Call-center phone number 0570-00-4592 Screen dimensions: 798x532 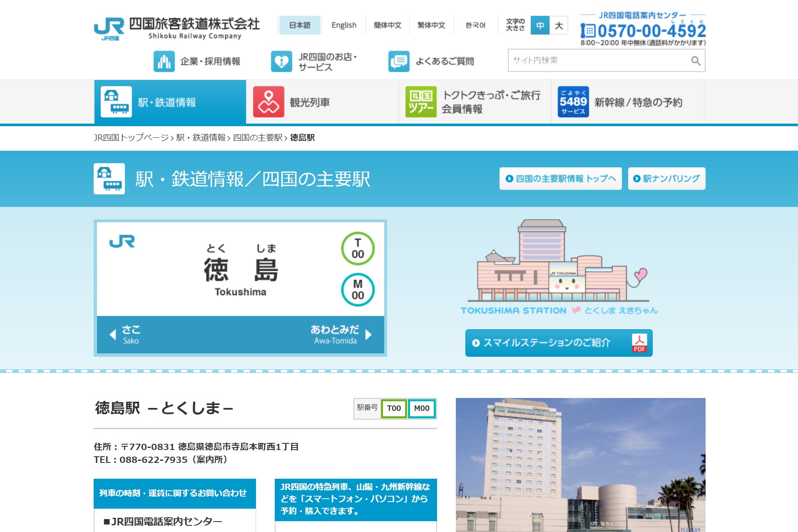tap(643, 30)
